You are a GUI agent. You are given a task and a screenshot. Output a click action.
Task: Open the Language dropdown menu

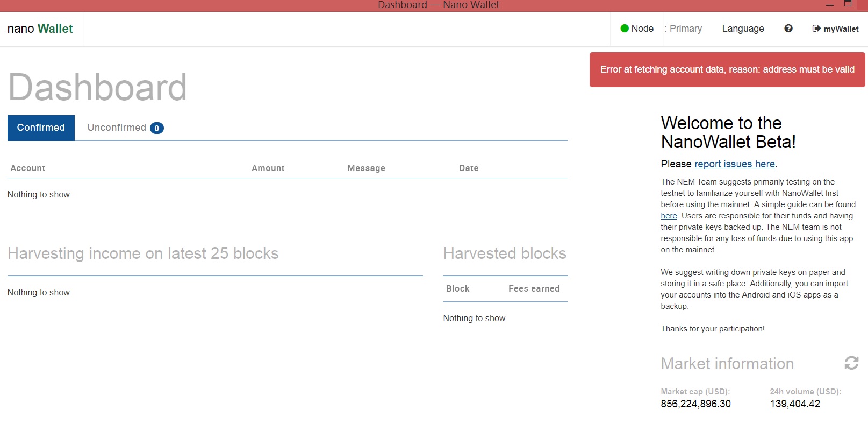point(743,29)
